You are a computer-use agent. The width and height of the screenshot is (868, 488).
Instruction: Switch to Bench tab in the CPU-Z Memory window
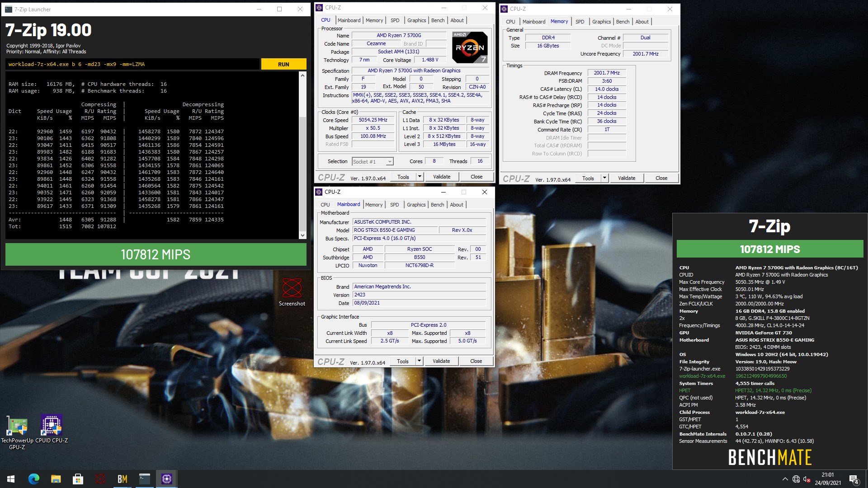click(x=623, y=22)
